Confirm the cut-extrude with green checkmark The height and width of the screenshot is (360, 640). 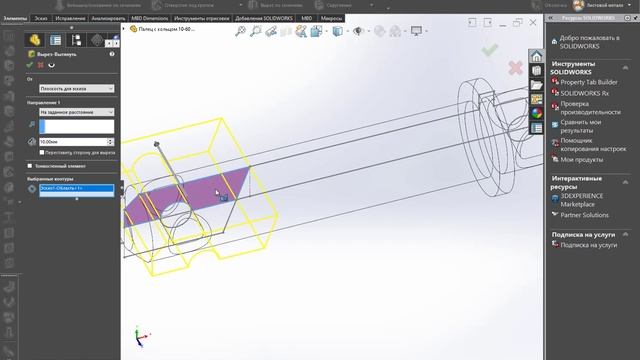click(29, 65)
